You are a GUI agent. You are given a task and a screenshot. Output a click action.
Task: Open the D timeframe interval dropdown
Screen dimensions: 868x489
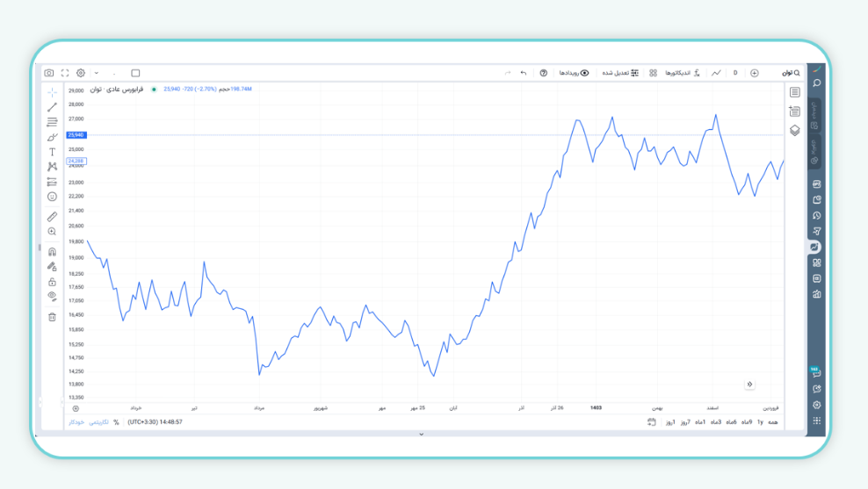[x=735, y=73]
